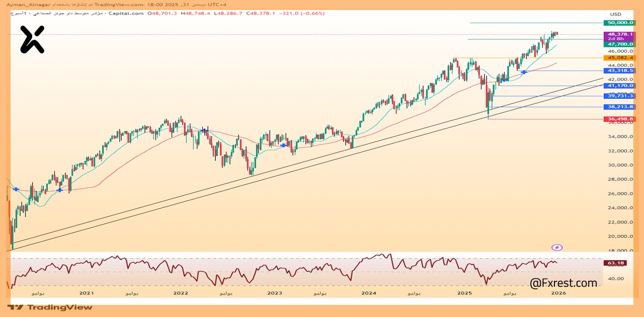Click the purple lightning bolt event icon
Viewport: 644px width, 317px height.
point(557,247)
